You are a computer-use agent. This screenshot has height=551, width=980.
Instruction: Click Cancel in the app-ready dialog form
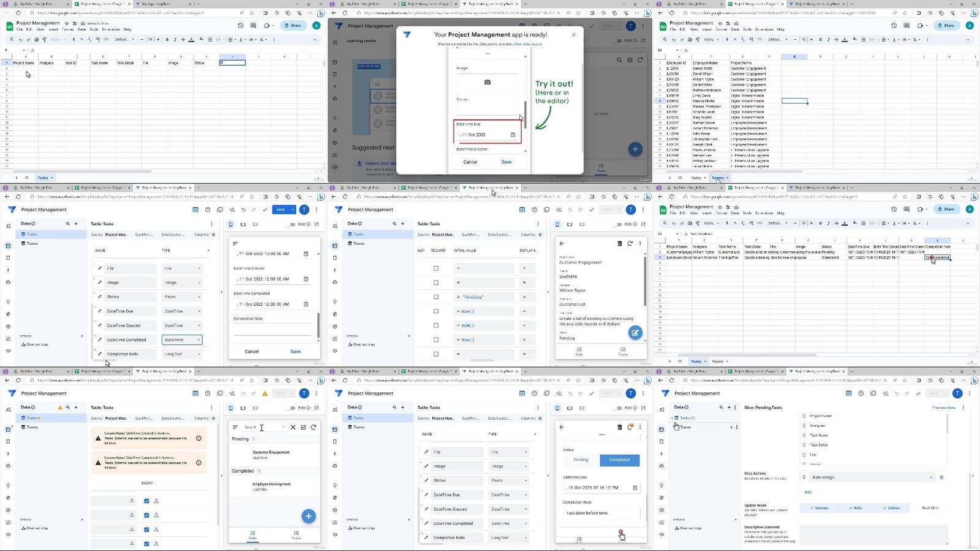[x=470, y=162]
